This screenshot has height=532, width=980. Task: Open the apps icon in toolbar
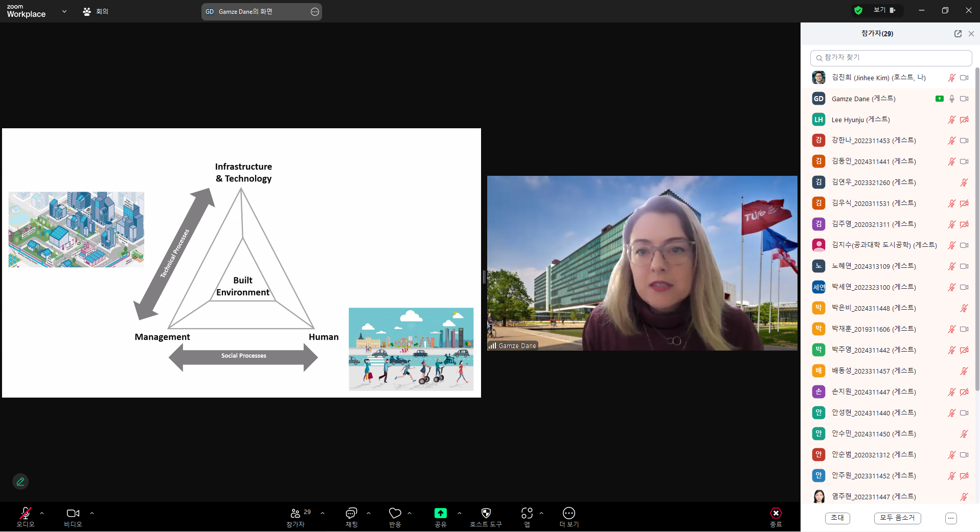pyautogui.click(x=527, y=513)
